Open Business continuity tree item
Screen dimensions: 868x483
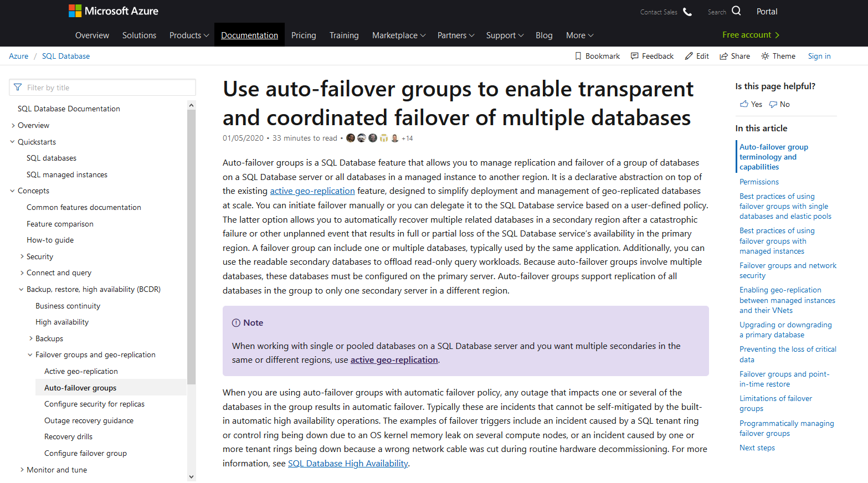pyautogui.click(x=68, y=306)
